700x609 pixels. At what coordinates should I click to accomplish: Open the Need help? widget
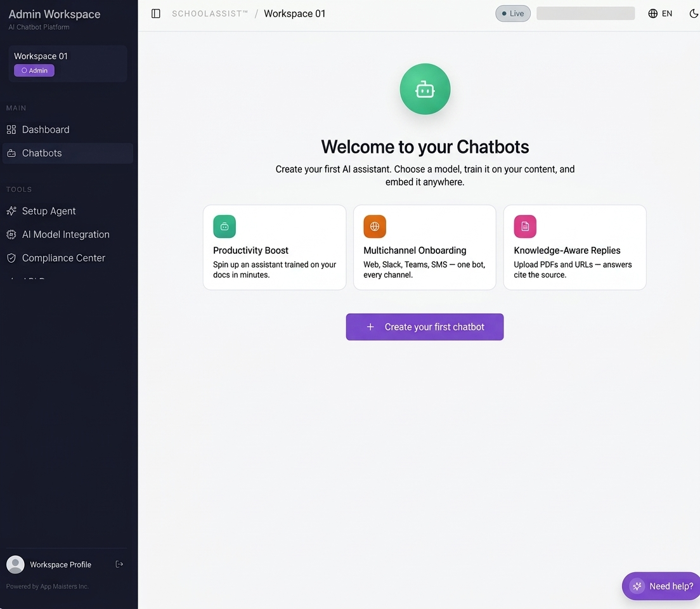[x=661, y=586]
